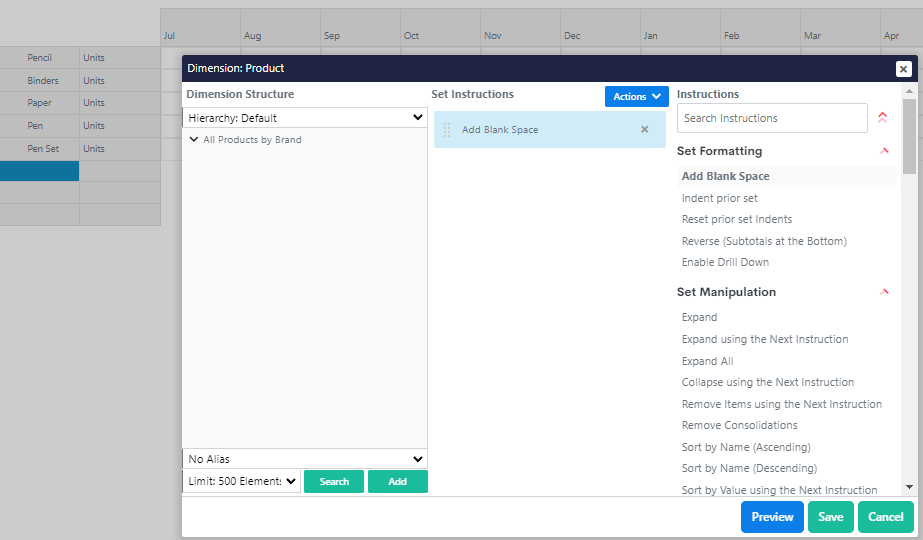Open the Limit: 500 Elements dropdown
This screenshot has width=923, height=540.
tap(241, 482)
